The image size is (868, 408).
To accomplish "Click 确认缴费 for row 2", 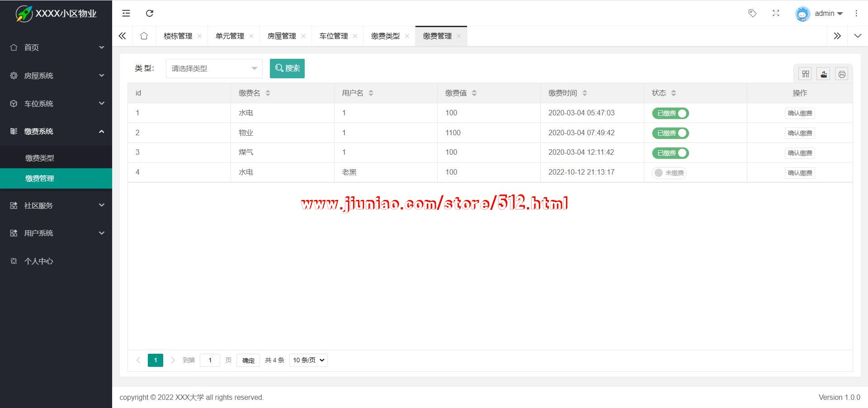I will 800,133.
